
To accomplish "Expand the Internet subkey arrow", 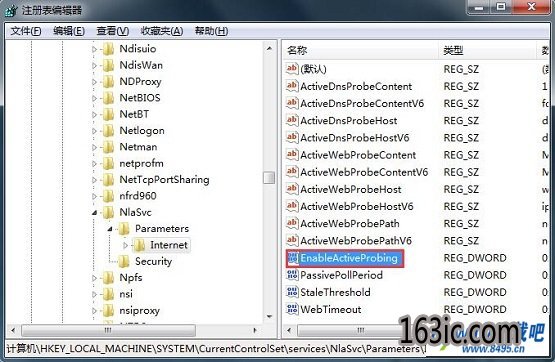I will coord(125,245).
